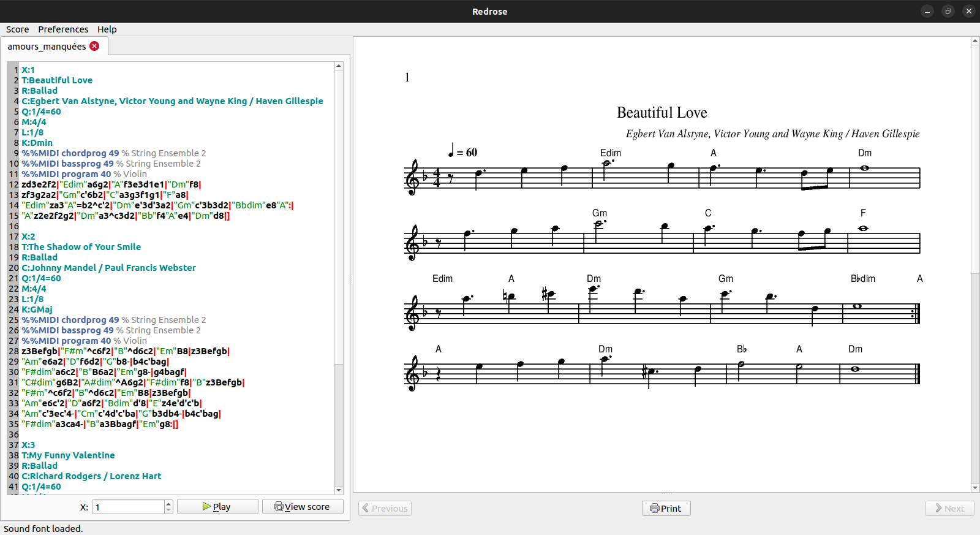Click the 'X:3' tune header line
The width and height of the screenshot is (980, 535).
pyautogui.click(x=29, y=445)
